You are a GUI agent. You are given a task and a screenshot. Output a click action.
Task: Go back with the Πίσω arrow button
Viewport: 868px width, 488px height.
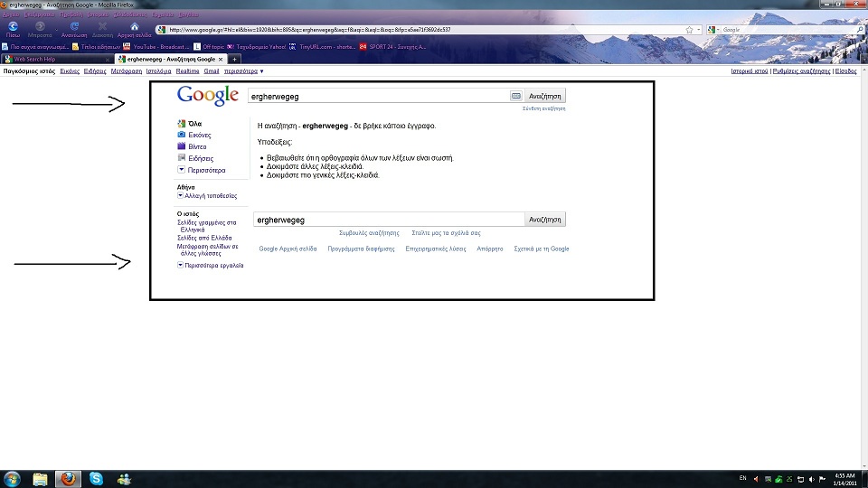[x=13, y=26]
